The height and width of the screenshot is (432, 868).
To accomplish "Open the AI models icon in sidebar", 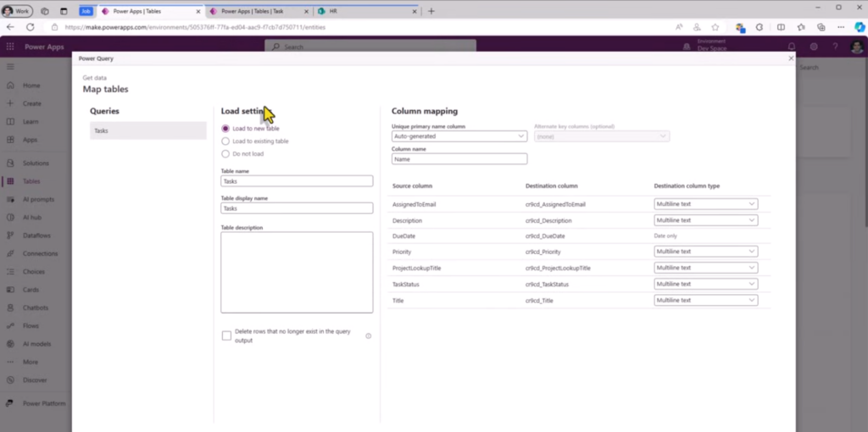I will (x=10, y=344).
